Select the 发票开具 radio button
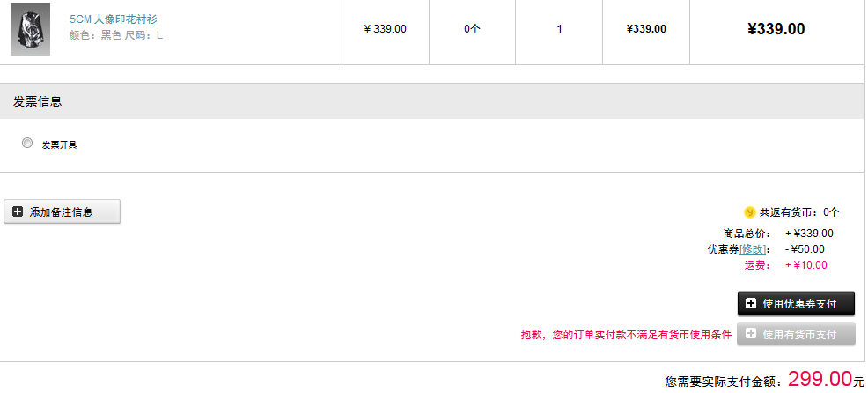Image resolution: width=868 pixels, height=393 pixels. (x=27, y=143)
